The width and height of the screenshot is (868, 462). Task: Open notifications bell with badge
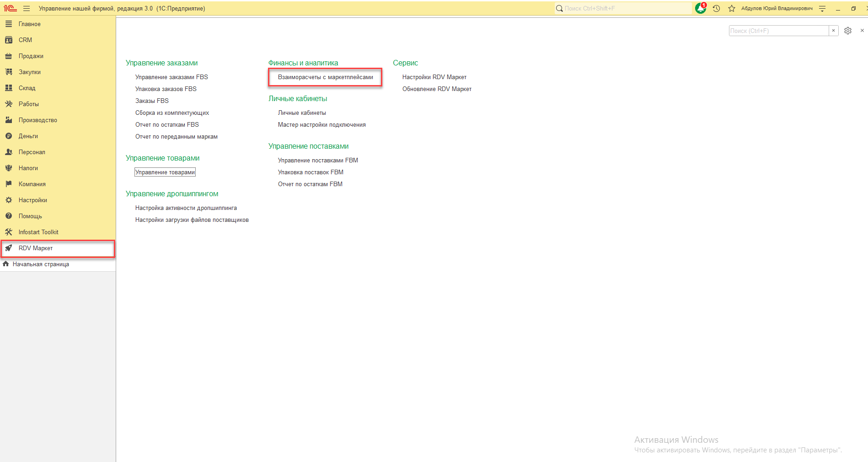pyautogui.click(x=701, y=8)
